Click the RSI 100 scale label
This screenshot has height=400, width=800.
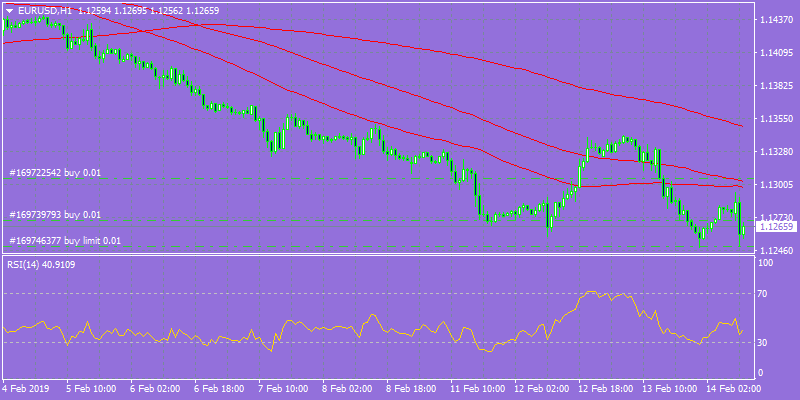click(766, 263)
